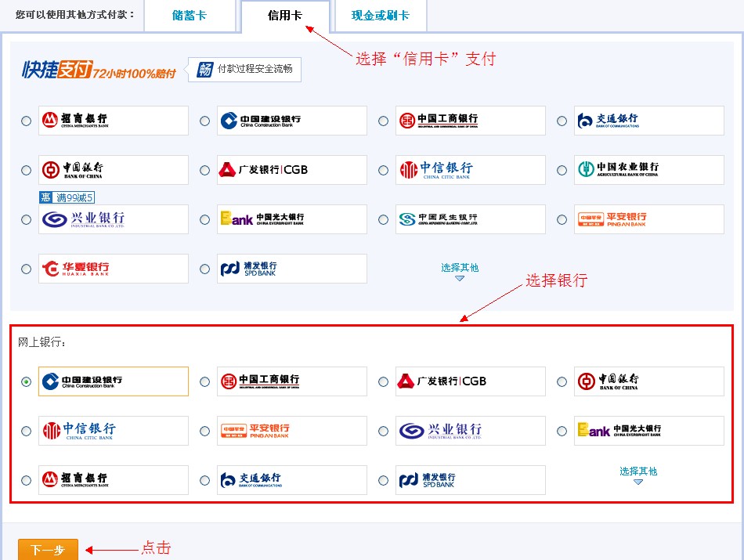Click 中国银行 logo in 快捷支付

(114, 170)
